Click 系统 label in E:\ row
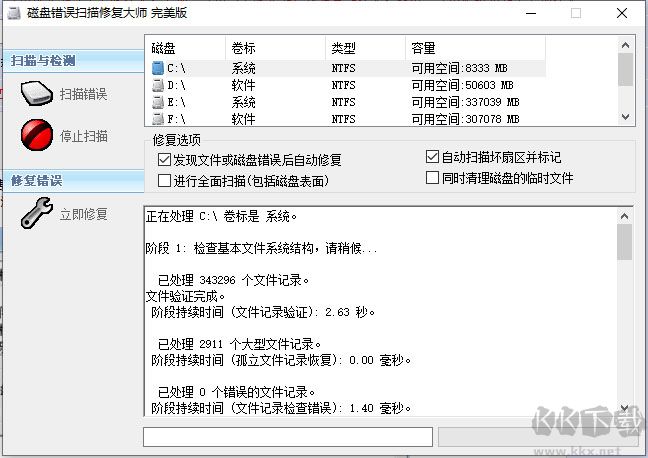 tap(243, 102)
